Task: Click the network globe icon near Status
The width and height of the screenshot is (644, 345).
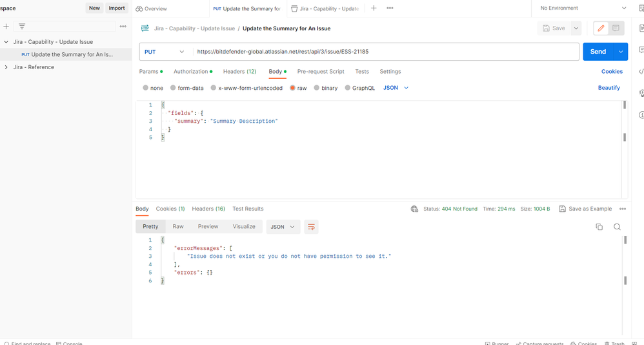Action: (414, 209)
